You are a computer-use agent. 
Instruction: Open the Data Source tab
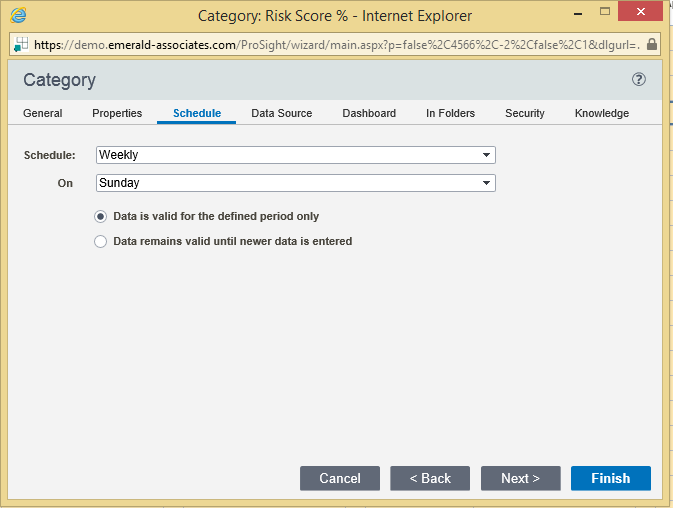(x=282, y=113)
